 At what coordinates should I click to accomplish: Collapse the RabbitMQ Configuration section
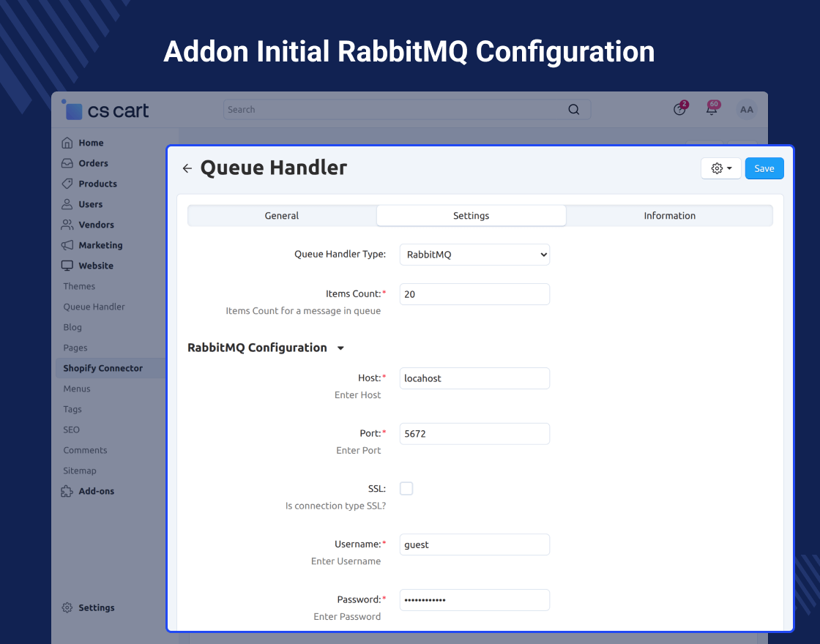tap(340, 348)
